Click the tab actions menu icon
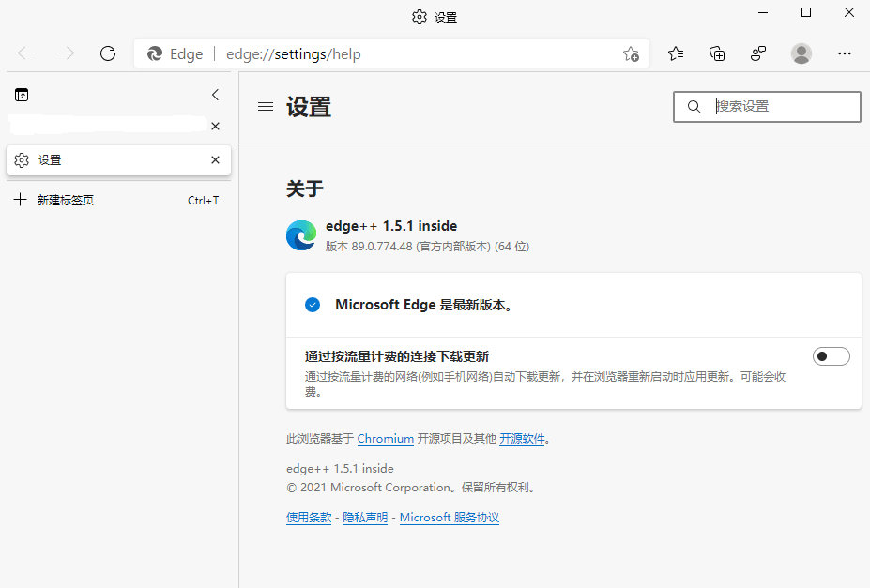The image size is (870, 588). [x=22, y=95]
